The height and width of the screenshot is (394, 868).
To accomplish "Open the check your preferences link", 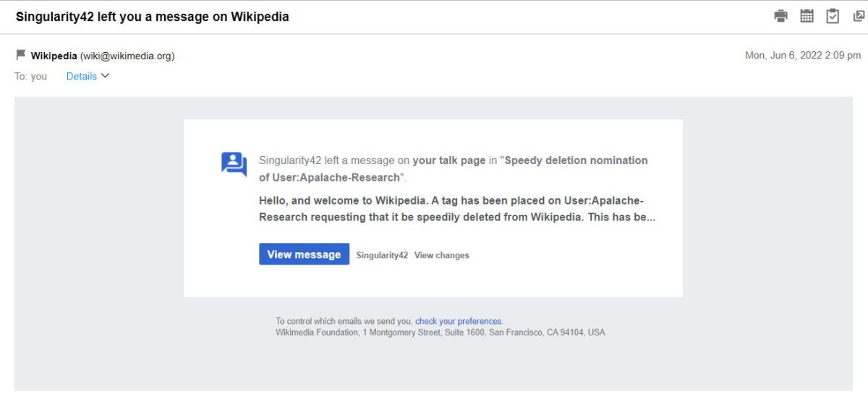I will pos(458,321).
